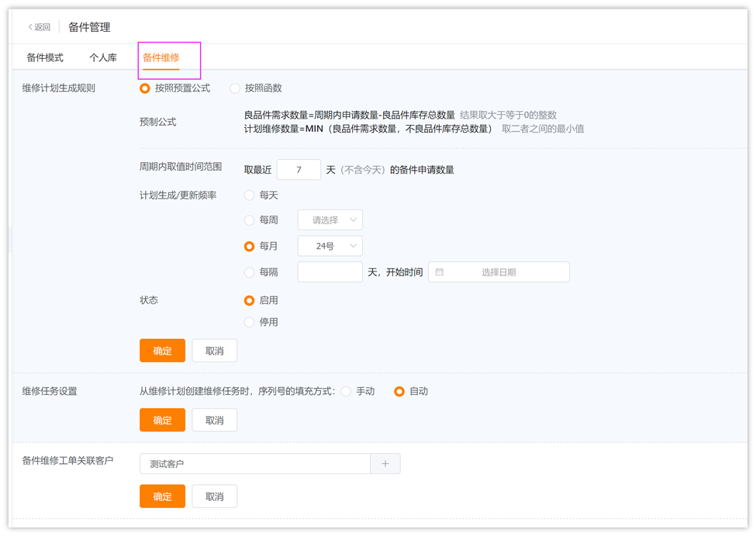The image size is (756, 536).
Task: Click the plus icon to add customer
Action: pyautogui.click(x=385, y=464)
